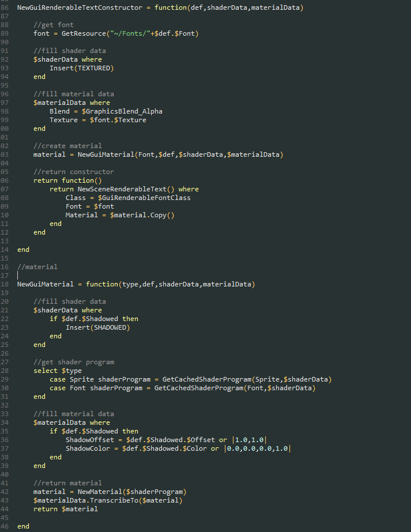The width and height of the screenshot is (411, 532).
Task: Click the 'material = NewGuiMaterial(Font,...' assignment line
Action: 158,154
